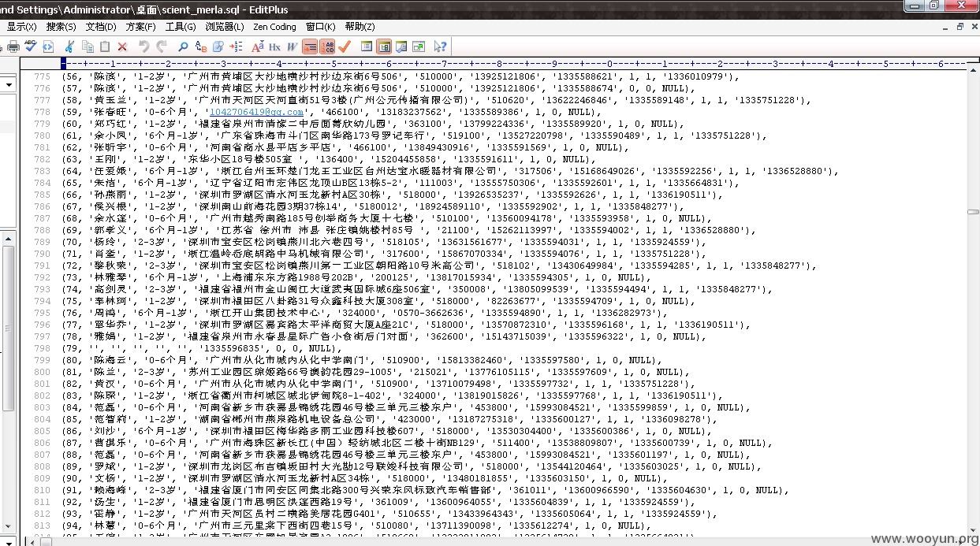This screenshot has height=546, width=980.
Task: Toggle the line number 1AB 2CD button
Action: point(328,46)
